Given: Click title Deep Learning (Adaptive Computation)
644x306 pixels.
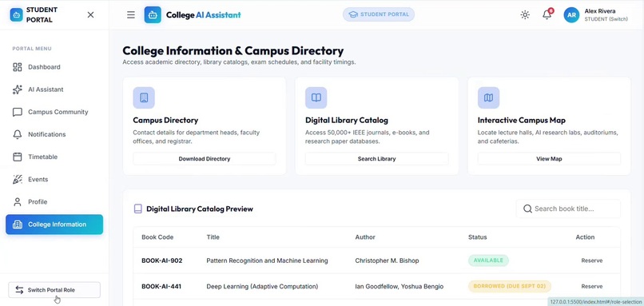Looking at the screenshot, I should pyautogui.click(x=262, y=286).
